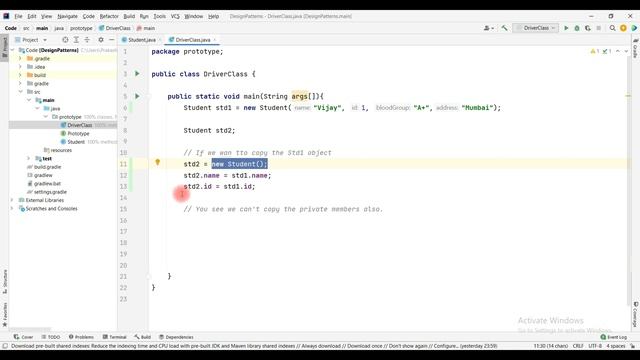The height and width of the screenshot is (360, 640).
Task: Toggle the Coverage tool window on right sidebar
Action: [x=636, y=314]
